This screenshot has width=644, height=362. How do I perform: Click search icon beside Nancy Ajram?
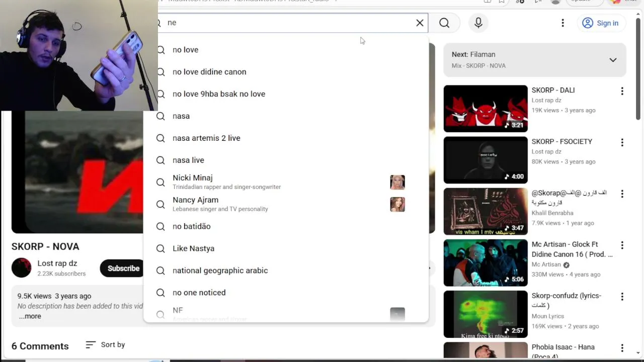click(160, 204)
